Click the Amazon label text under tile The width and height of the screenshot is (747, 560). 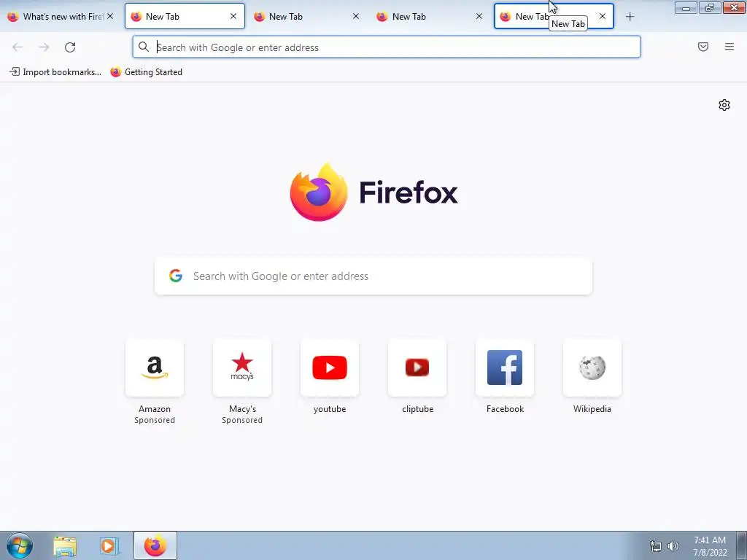[x=155, y=409]
